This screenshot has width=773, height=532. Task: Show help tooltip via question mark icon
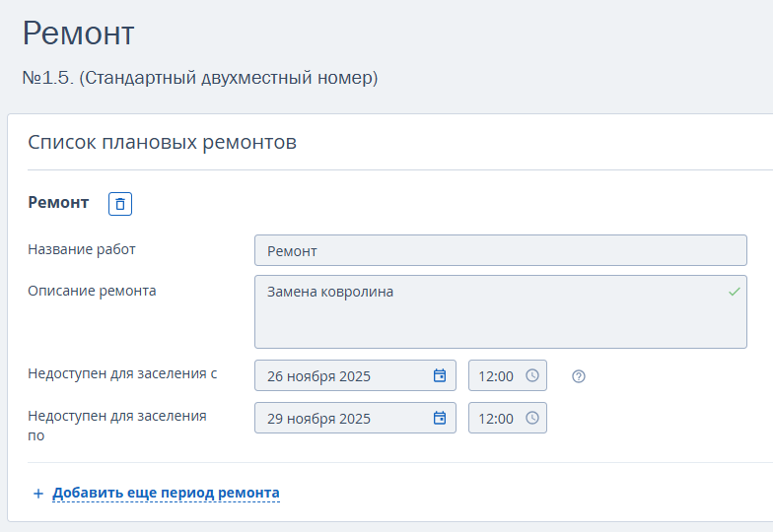point(579,376)
